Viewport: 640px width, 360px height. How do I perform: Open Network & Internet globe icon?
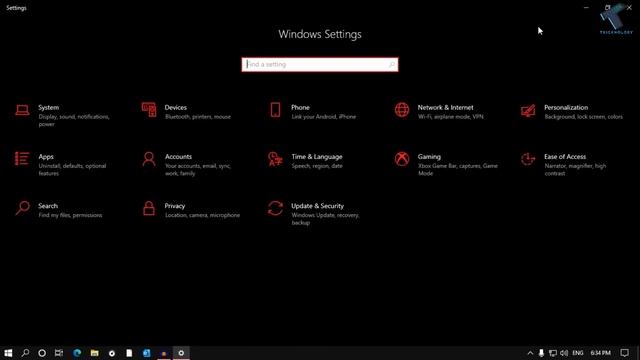point(402,110)
